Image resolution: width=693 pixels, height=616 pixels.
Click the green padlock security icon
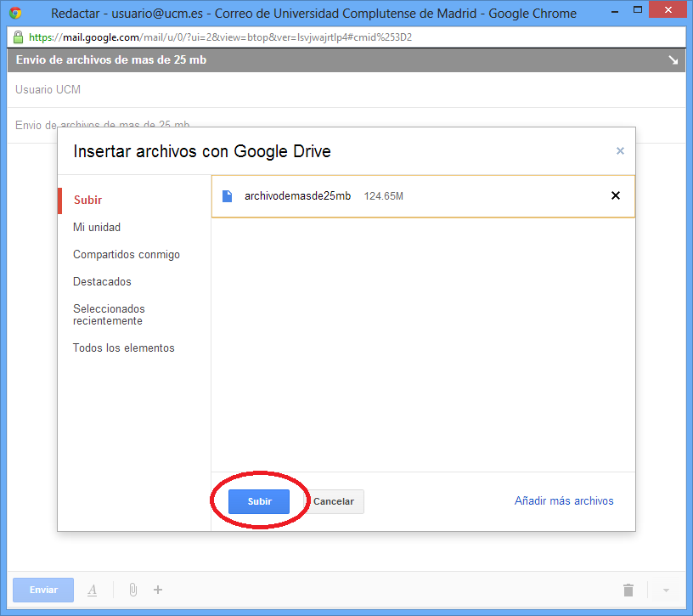(18, 37)
